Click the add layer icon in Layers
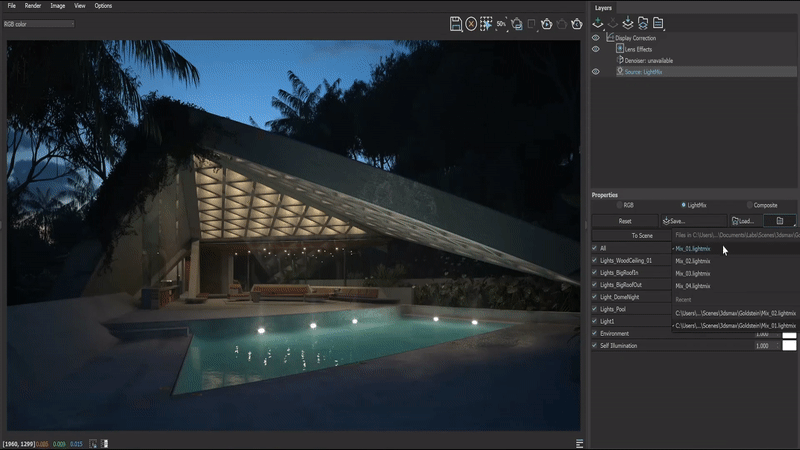 point(599,23)
